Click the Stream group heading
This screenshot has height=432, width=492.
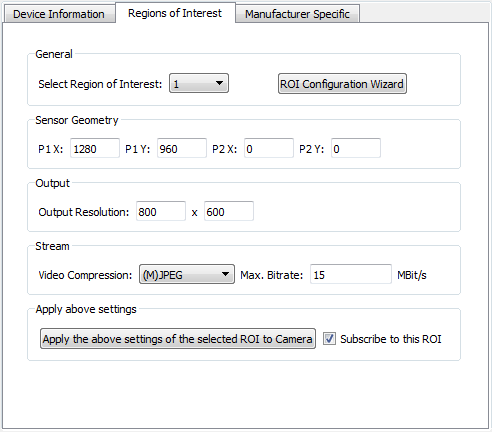(52, 246)
